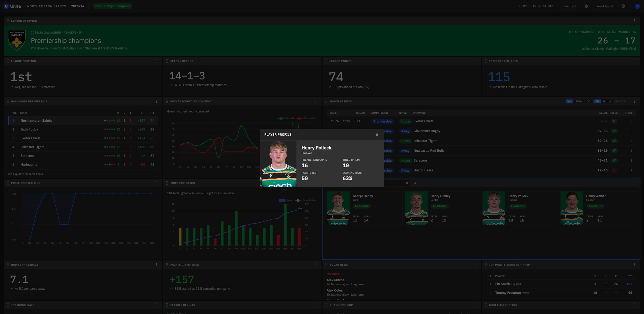Open the League Points panel options menu
Image resolution: width=644 pixels, height=314 pixels.
pos(475,61)
